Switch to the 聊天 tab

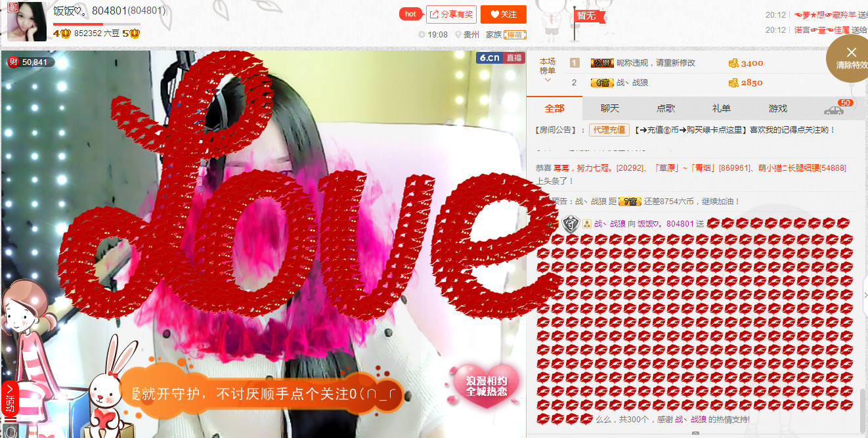pyautogui.click(x=610, y=108)
